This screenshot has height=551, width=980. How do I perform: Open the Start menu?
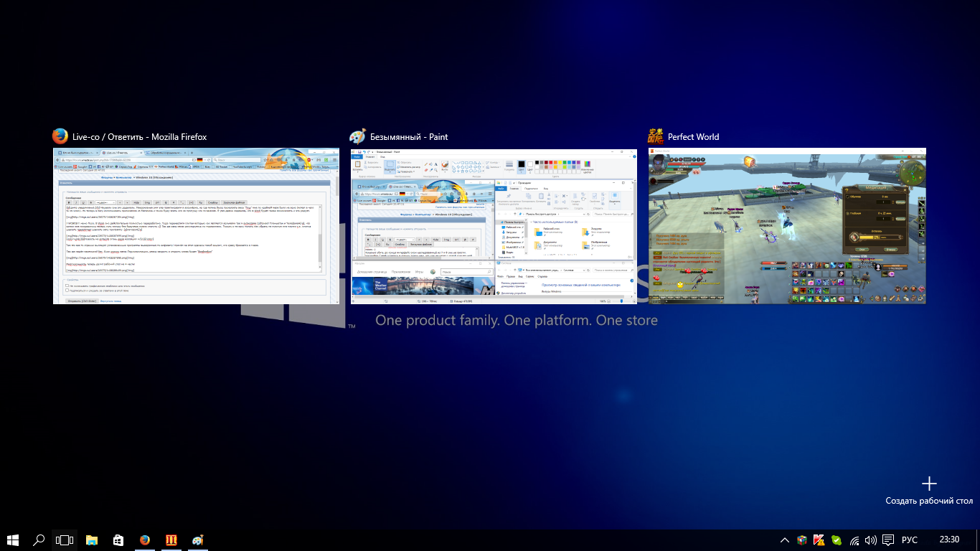pyautogui.click(x=13, y=540)
